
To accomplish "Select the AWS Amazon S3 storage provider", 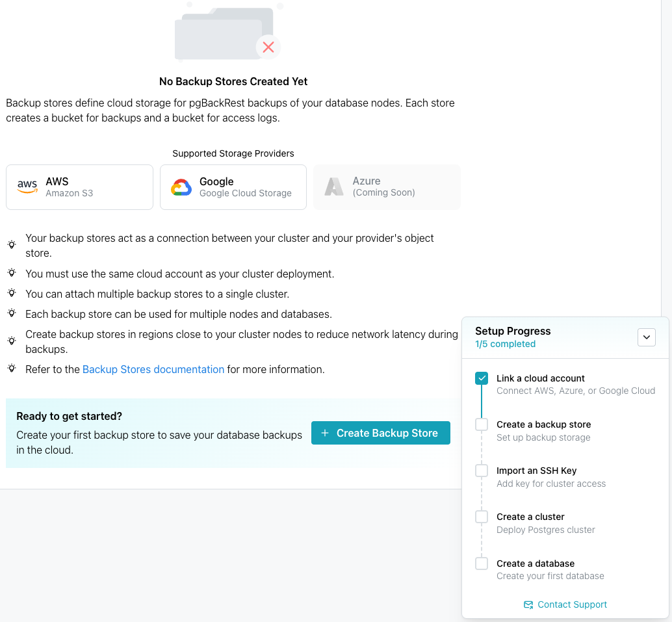I will 79,187.
